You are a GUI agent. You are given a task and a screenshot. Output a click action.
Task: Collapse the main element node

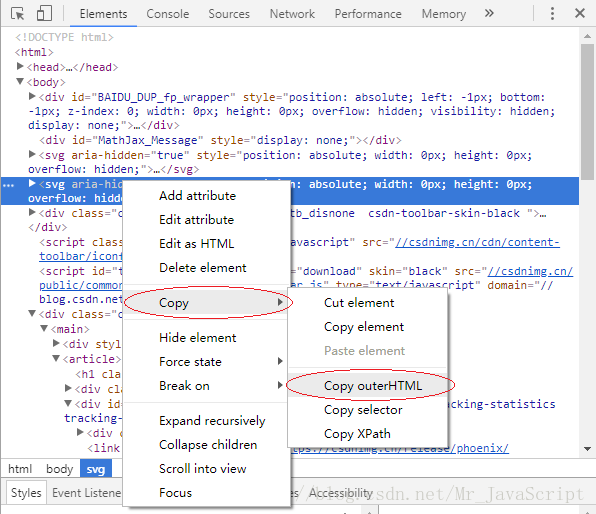(x=44, y=328)
